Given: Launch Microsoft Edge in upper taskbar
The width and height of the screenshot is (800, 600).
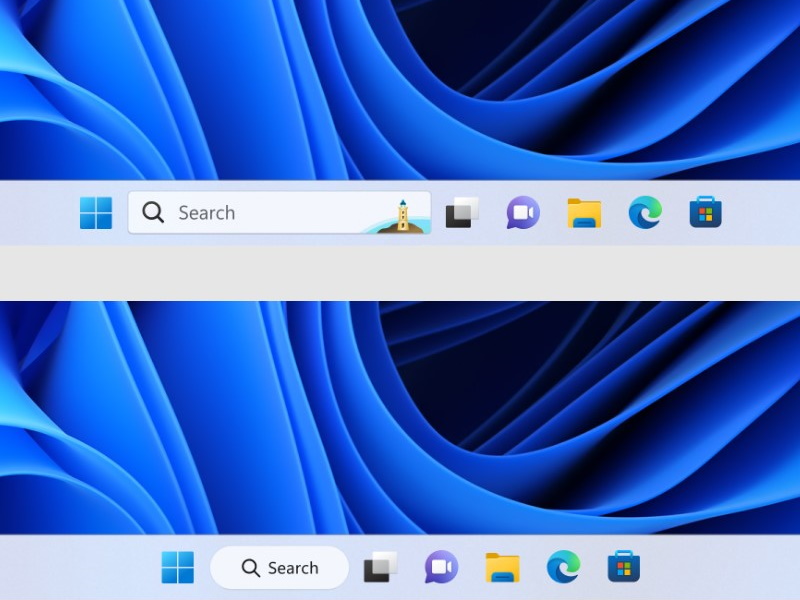Looking at the screenshot, I should click(x=645, y=212).
